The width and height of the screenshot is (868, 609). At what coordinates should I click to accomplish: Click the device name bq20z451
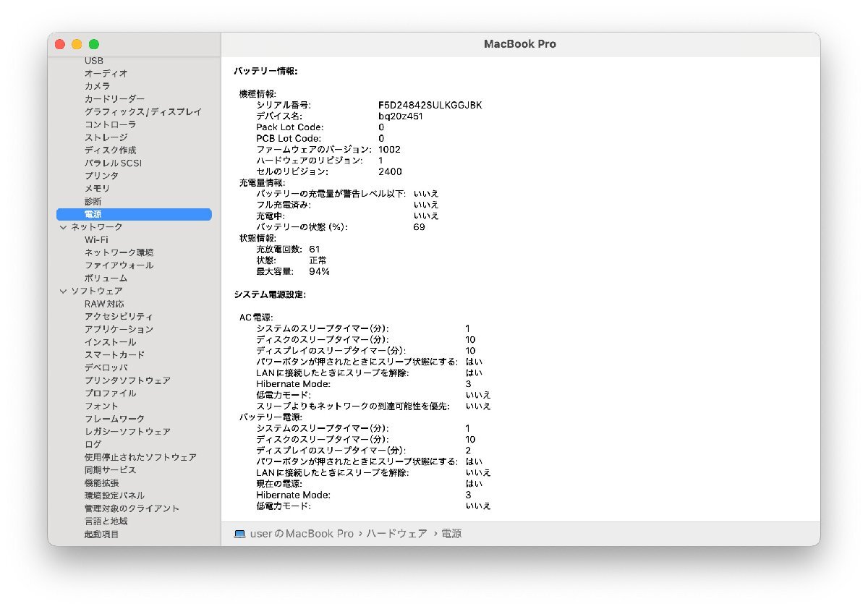pos(401,116)
